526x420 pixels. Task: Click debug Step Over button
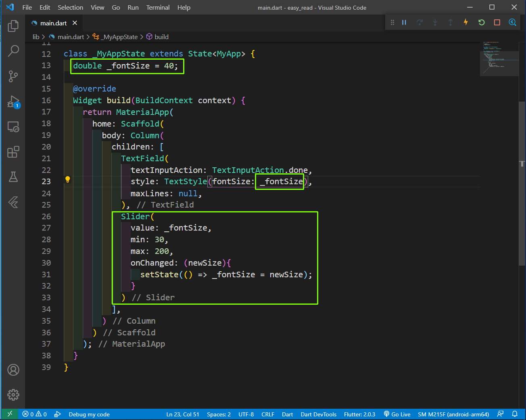pyautogui.click(x=420, y=22)
